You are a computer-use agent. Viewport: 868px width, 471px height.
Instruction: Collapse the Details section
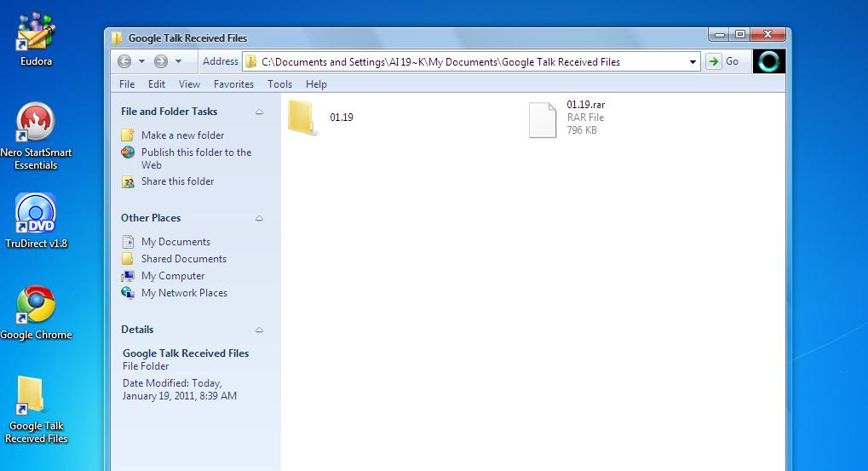[259, 330]
